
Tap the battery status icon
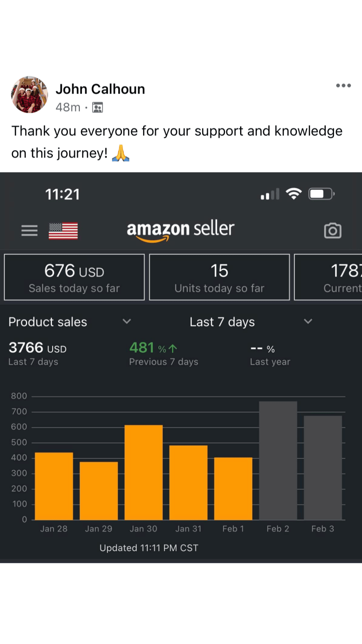(x=321, y=194)
